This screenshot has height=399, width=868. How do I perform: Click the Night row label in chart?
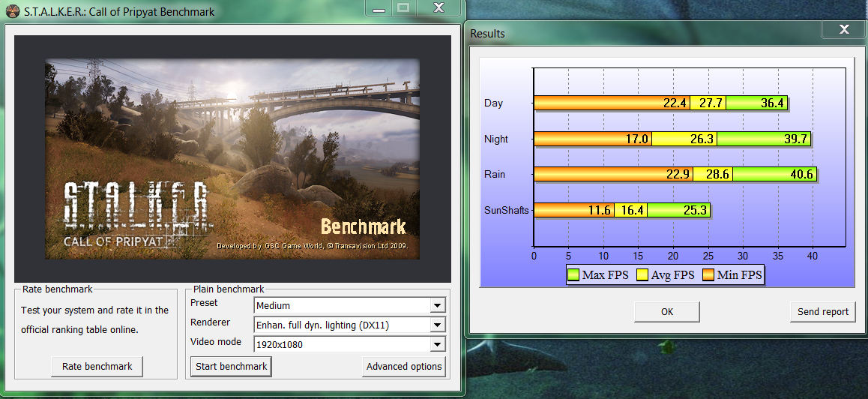496,139
